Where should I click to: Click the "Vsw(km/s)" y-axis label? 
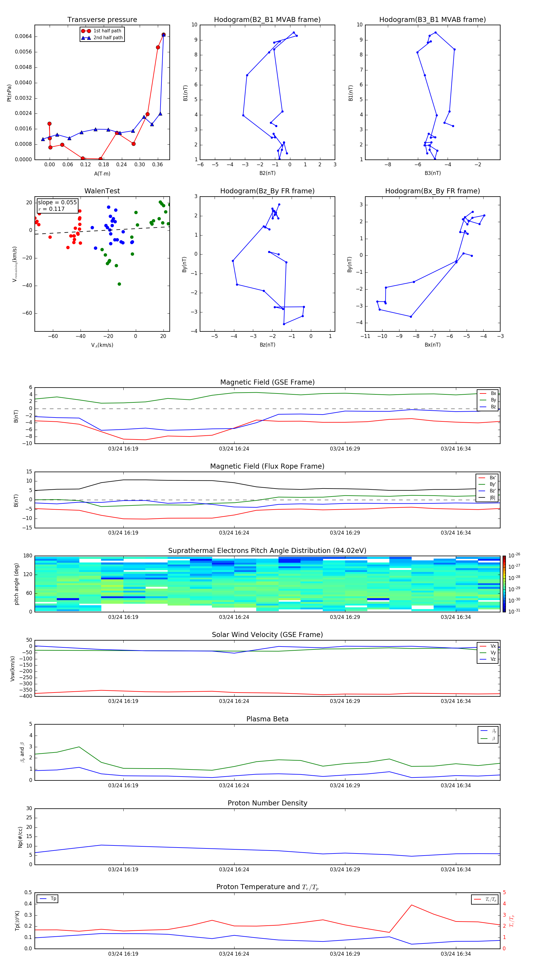[x=12, y=668]
